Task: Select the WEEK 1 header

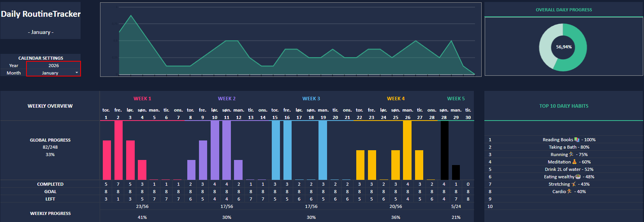Action: point(142,98)
